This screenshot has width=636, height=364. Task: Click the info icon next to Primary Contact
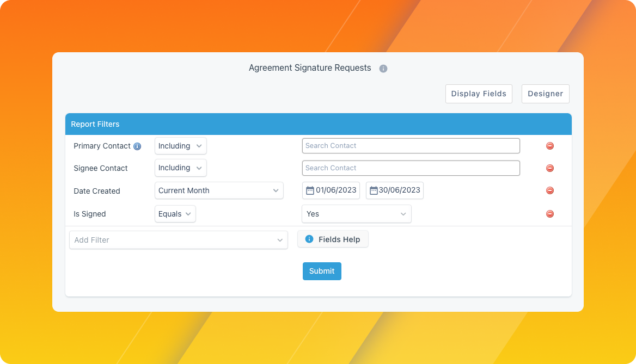point(137,146)
